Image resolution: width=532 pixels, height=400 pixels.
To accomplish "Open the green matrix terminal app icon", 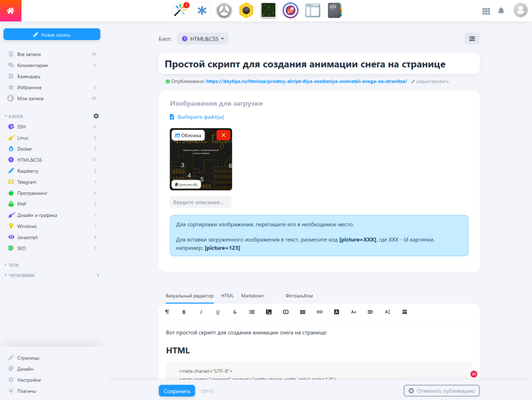I will 268,10.
